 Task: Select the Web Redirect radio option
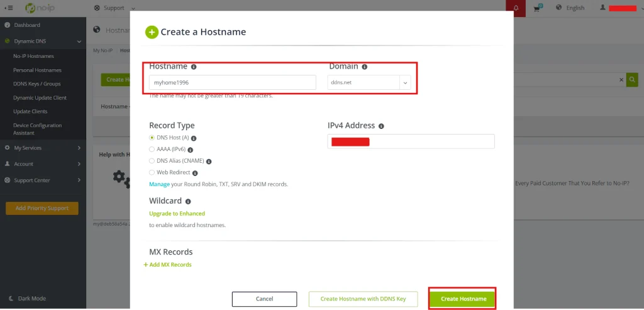152,172
